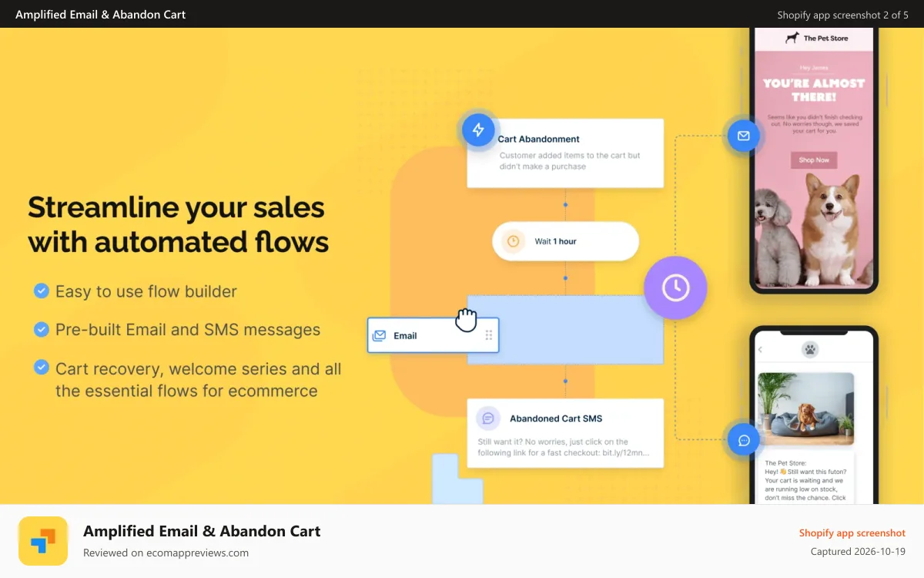Click the blue envelope icon near the phone
Viewport: 924px width, 578px height.
click(744, 136)
